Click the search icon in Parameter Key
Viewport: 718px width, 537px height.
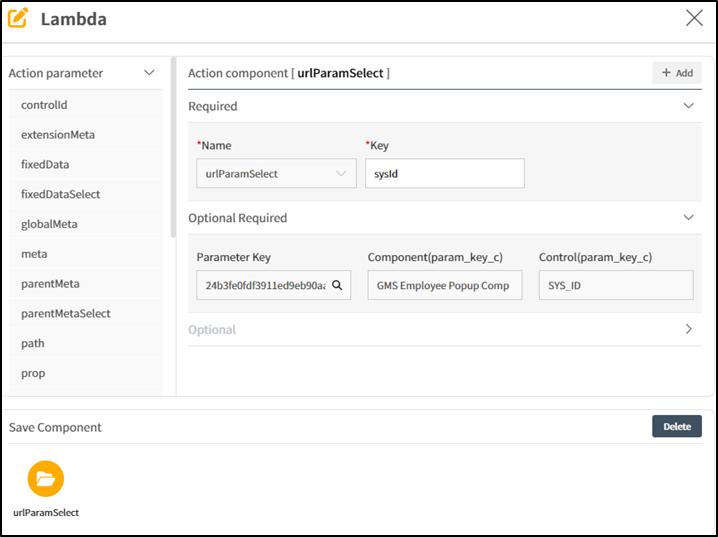(x=337, y=285)
